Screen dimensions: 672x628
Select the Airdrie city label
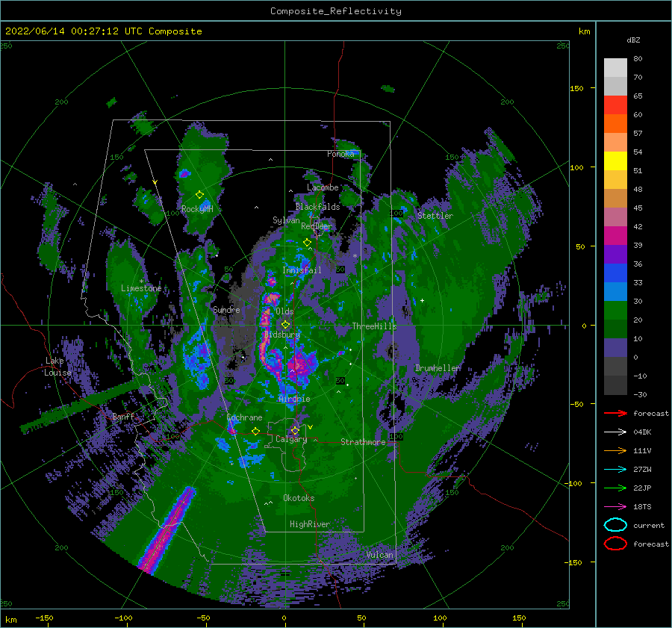[x=294, y=399]
